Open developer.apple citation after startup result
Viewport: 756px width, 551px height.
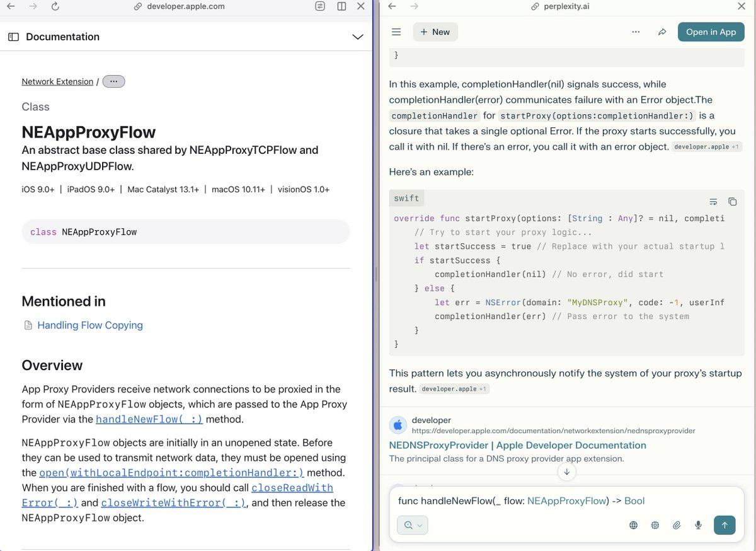[x=454, y=389]
